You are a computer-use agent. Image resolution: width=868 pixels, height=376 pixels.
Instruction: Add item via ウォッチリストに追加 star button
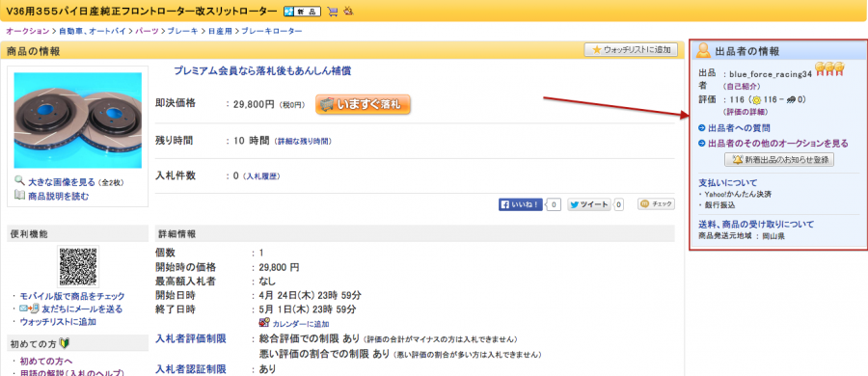click(x=631, y=50)
